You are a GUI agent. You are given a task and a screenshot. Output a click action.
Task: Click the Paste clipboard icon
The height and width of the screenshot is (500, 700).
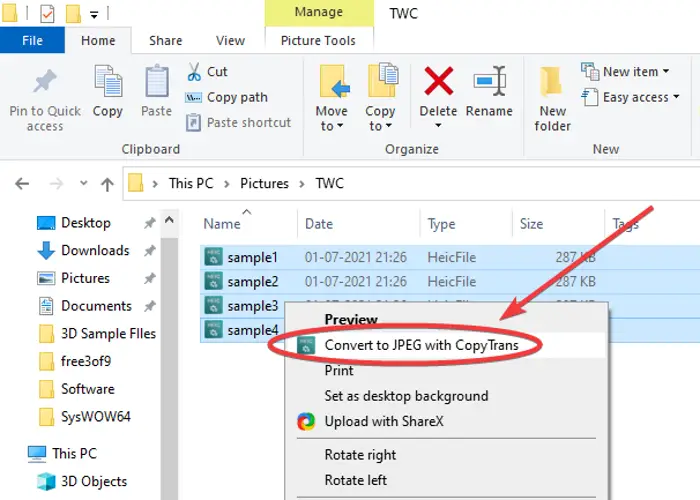pos(157,81)
